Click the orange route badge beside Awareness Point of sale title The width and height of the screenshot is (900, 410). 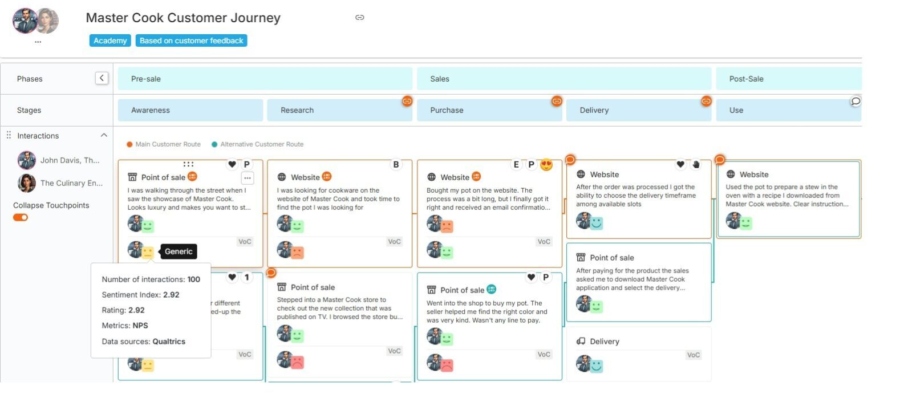(x=193, y=177)
